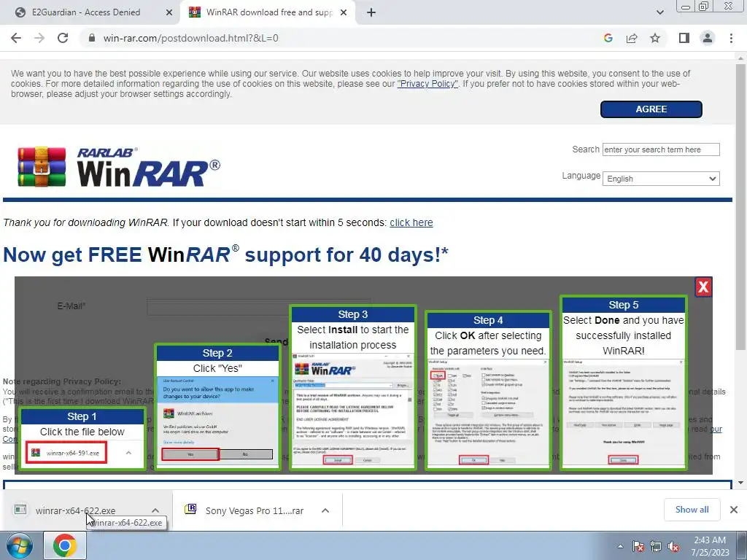Reload the WinRAR page
Viewport: 747px width, 560px height.
(63, 38)
